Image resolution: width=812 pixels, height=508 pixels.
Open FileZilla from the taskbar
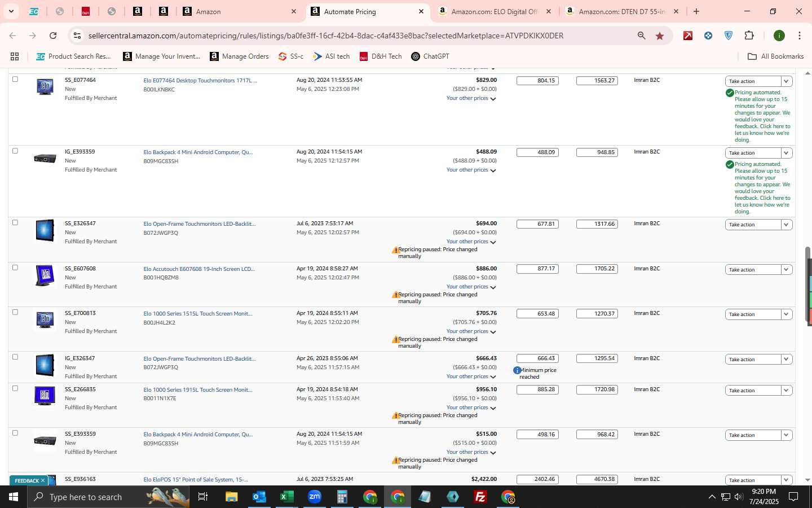click(x=480, y=497)
